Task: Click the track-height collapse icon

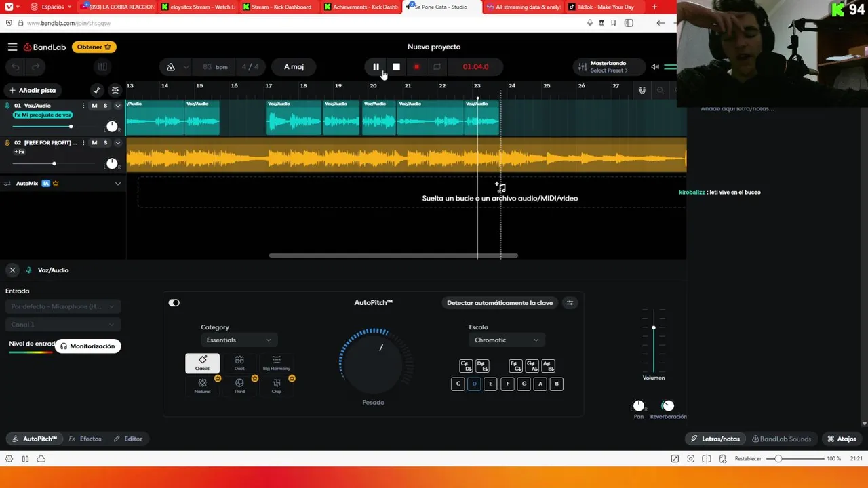Action: (115, 90)
